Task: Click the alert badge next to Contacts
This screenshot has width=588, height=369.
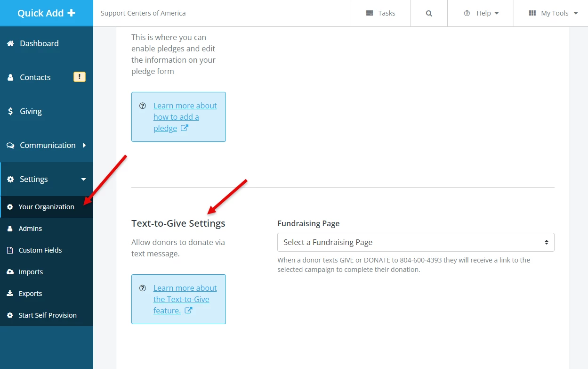Action: pyautogui.click(x=79, y=76)
